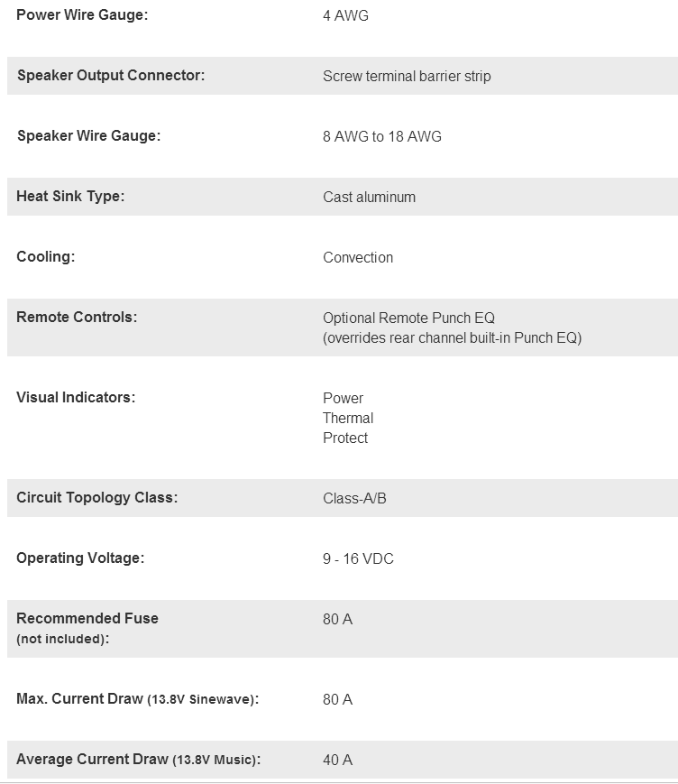Click the "9 - 16 VDC" voltage value
Image resolution: width=678 pixels, height=784 pixels.
pyautogui.click(x=358, y=559)
